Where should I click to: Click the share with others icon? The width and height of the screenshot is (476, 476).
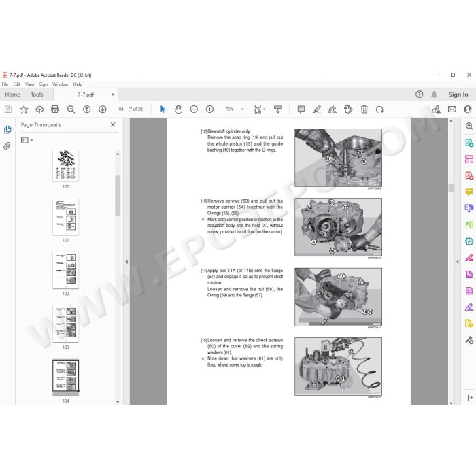pos(468,109)
